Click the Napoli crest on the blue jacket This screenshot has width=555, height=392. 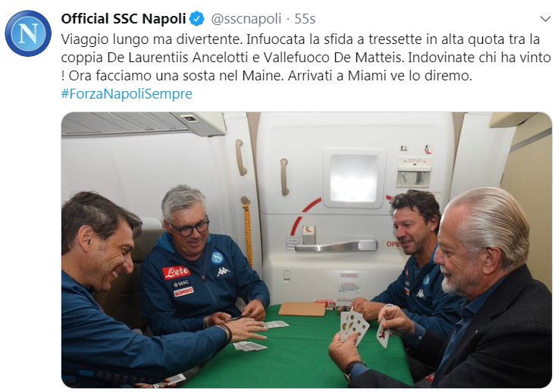tap(217, 257)
